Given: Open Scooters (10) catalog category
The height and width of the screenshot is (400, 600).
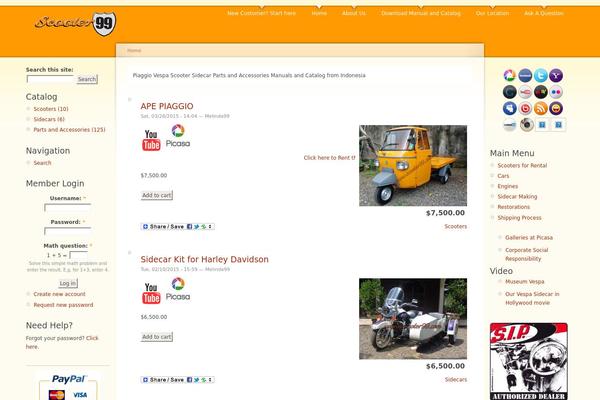Looking at the screenshot, I should tap(51, 109).
